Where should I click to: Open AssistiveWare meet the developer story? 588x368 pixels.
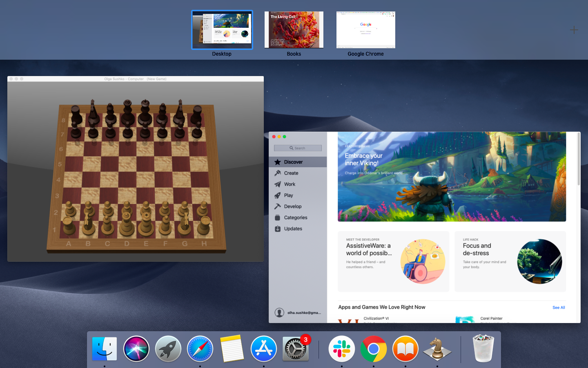394,262
